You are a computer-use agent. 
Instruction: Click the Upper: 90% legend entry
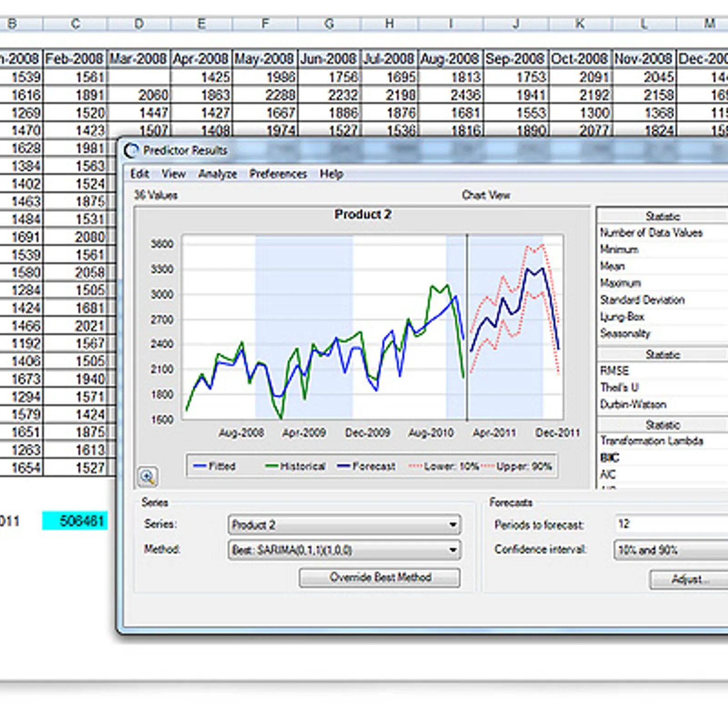point(517,466)
